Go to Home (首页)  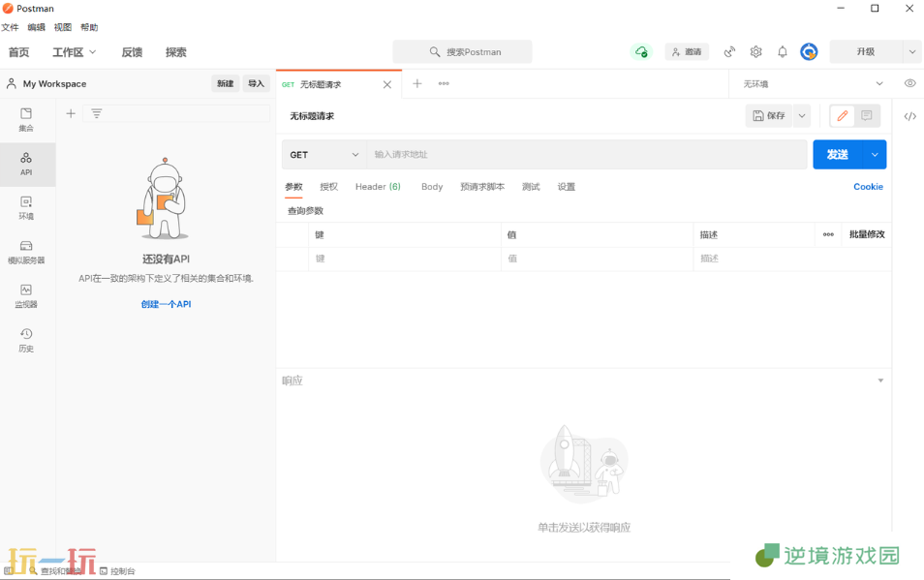[x=18, y=52]
